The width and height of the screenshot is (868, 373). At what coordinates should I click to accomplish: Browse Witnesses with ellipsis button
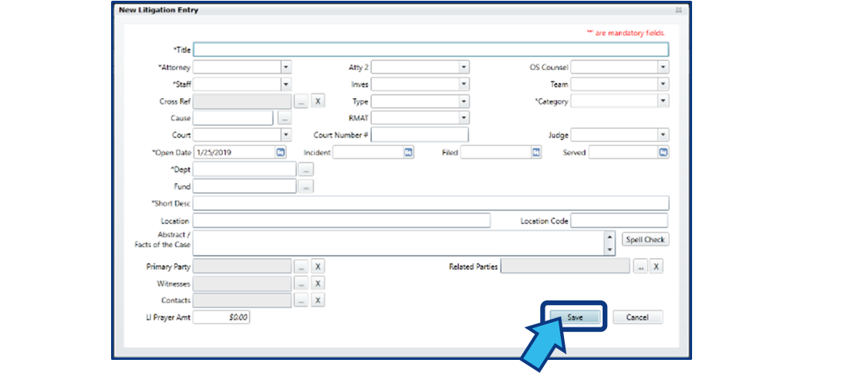(x=301, y=283)
